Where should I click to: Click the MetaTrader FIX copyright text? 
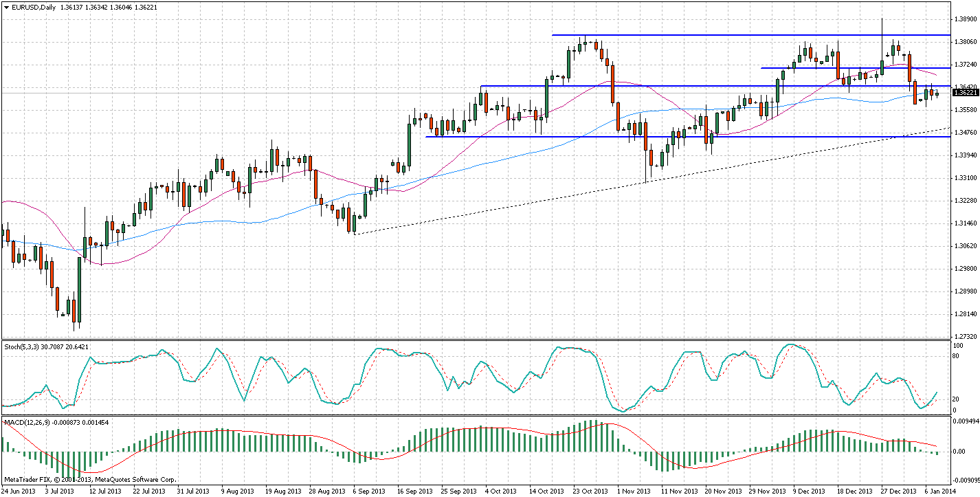[x=89, y=479]
